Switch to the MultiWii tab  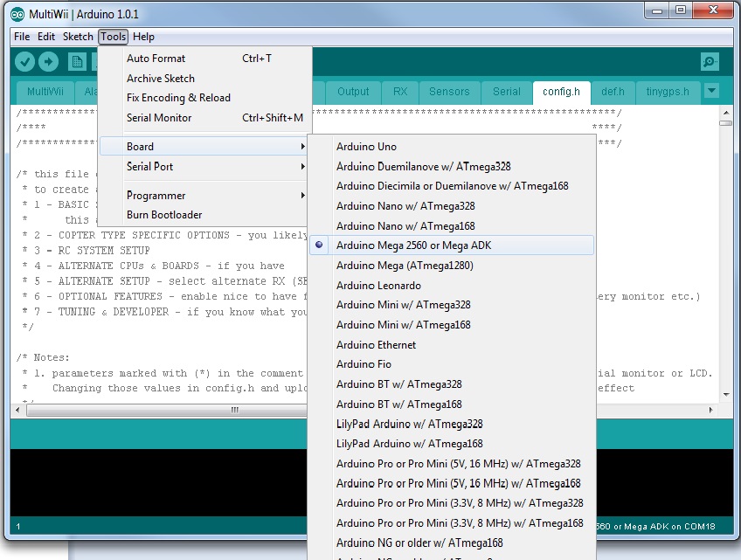coord(45,92)
